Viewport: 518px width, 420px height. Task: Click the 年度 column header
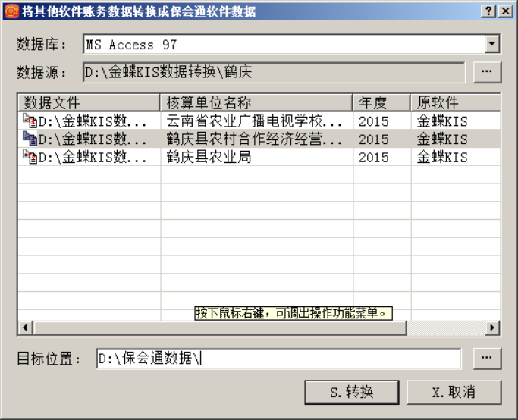pos(381,102)
